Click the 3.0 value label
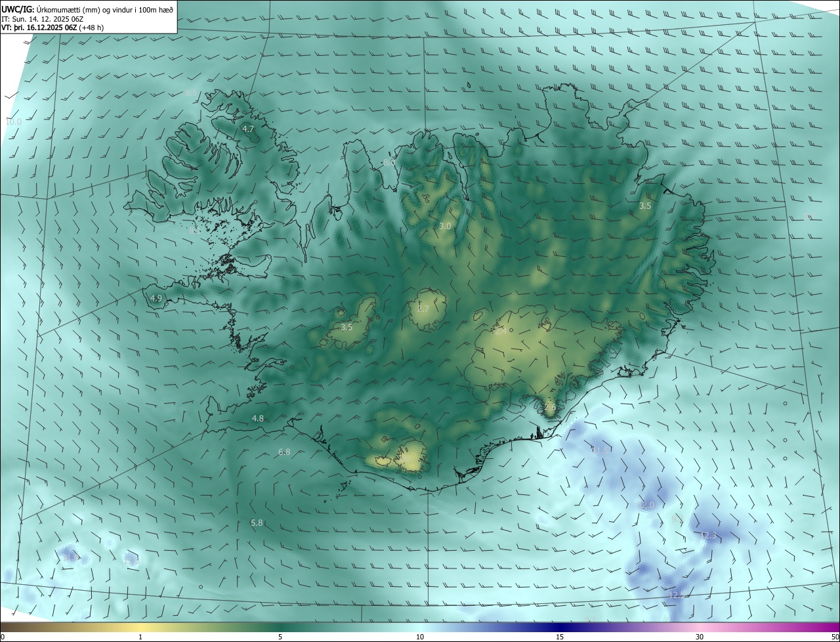The width and height of the screenshot is (840, 642). [445, 226]
